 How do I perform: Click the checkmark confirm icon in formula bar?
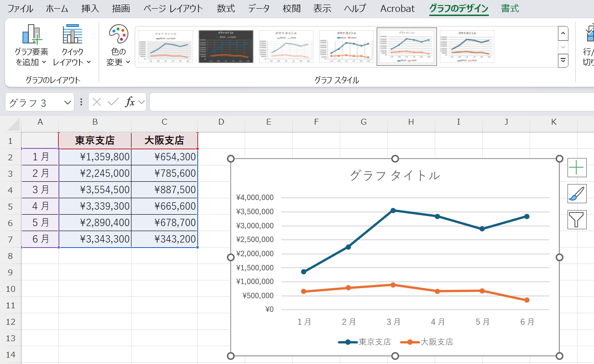[113, 102]
